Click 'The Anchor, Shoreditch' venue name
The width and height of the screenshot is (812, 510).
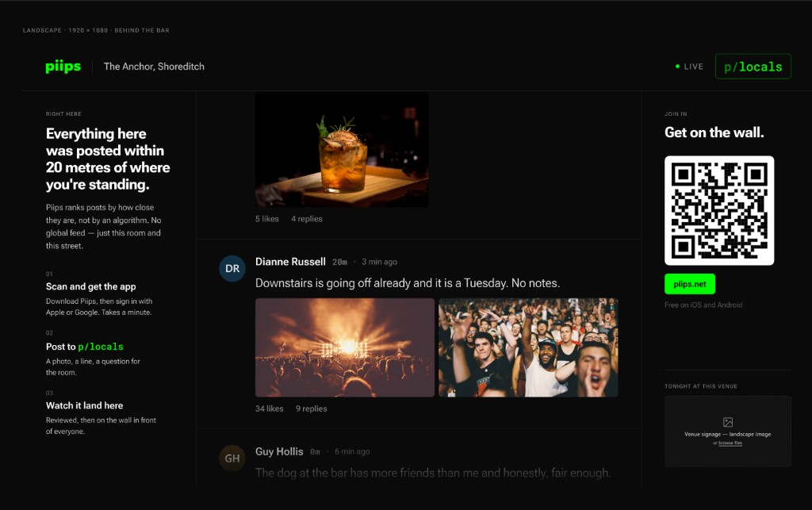tap(154, 67)
